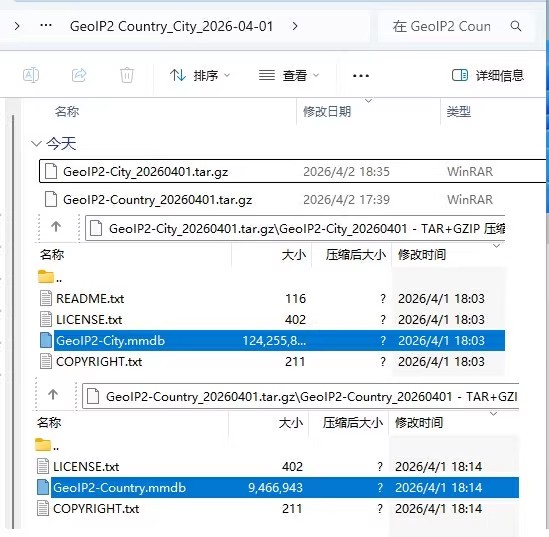
Task: Toggle the 详细信息 details pane
Action: [x=488, y=75]
